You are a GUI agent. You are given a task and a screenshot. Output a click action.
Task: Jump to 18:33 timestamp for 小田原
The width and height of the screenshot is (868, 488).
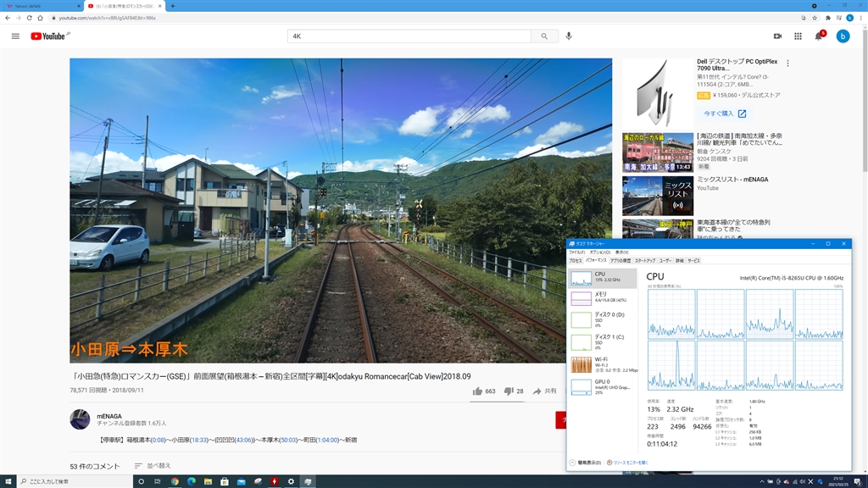click(199, 440)
